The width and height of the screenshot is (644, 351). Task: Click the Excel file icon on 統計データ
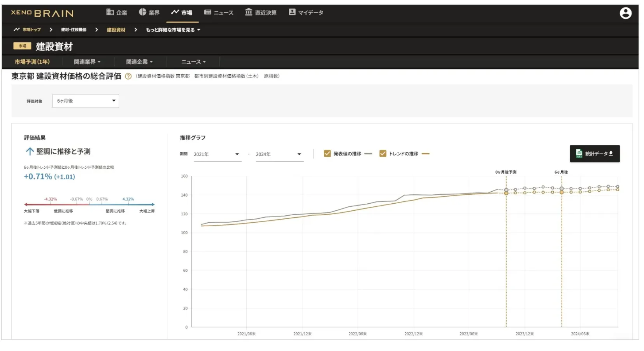[x=579, y=154]
